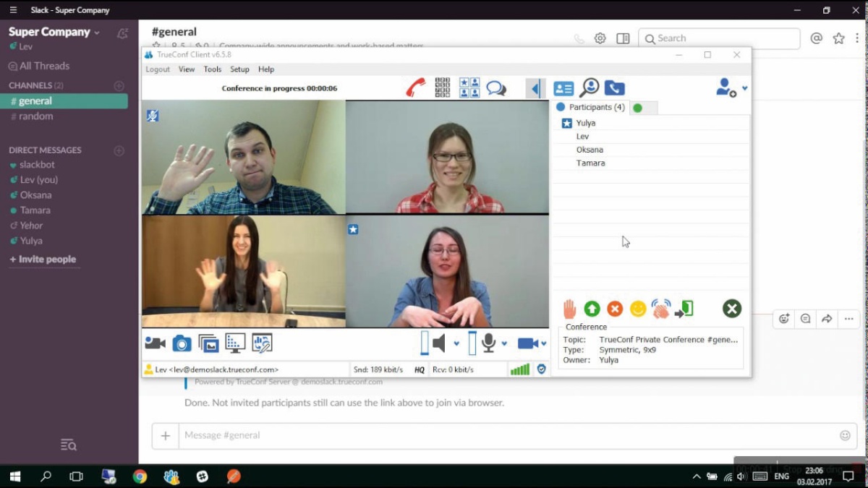Open the Logout menu
The image size is (868, 488).
coord(158,69)
